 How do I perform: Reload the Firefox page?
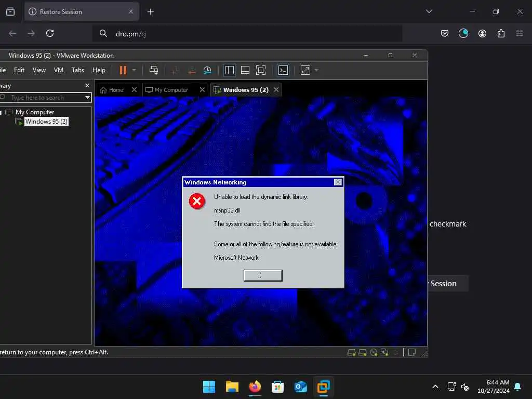(50, 33)
